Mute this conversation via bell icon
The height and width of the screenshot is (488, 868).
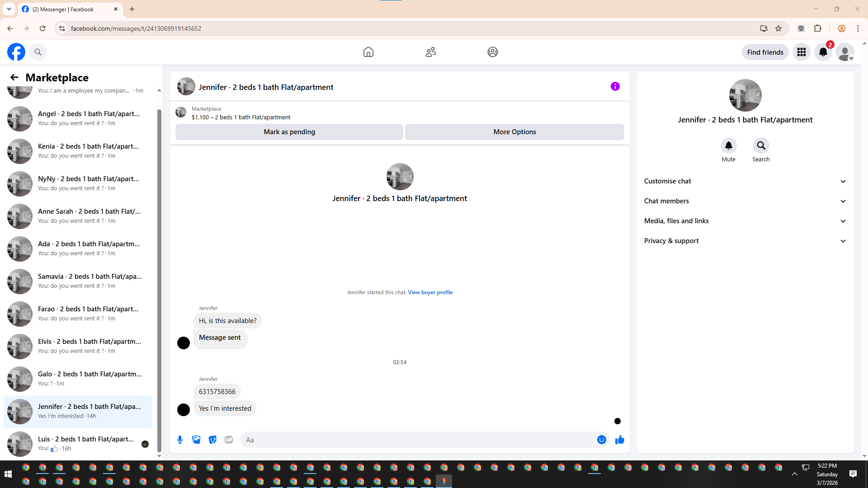click(729, 145)
